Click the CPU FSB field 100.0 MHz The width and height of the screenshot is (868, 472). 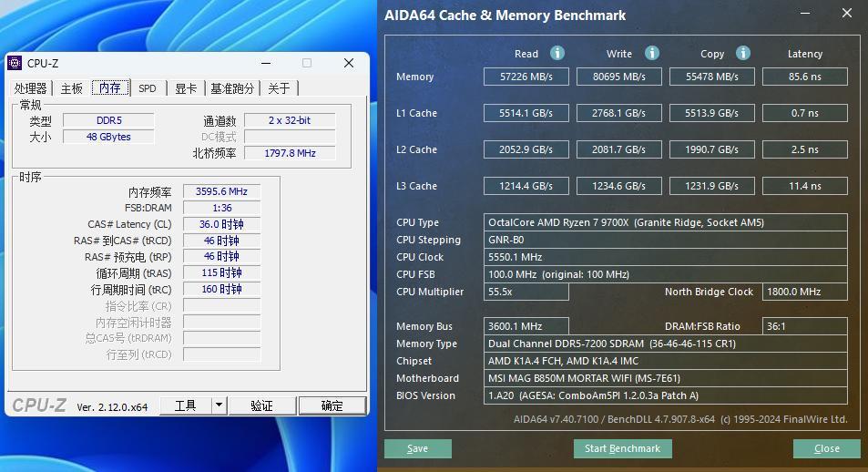coord(666,274)
